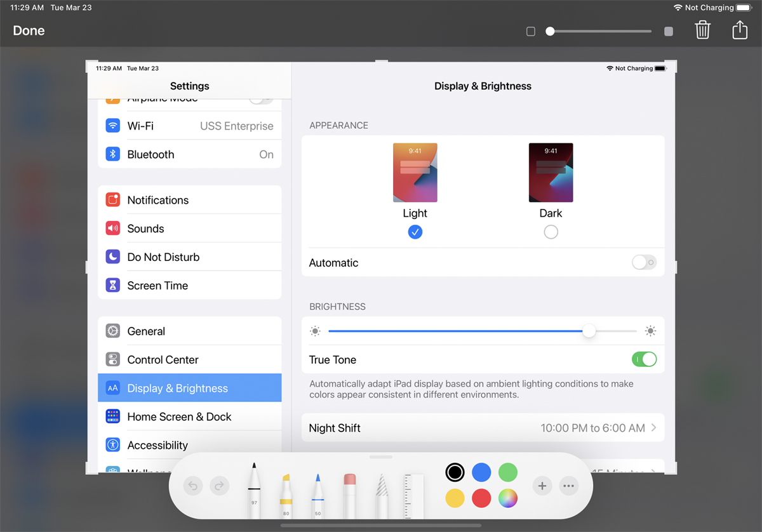The height and width of the screenshot is (532, 762).
Task: Click the Control Center toggles icon
Action: tap(113, 360)
